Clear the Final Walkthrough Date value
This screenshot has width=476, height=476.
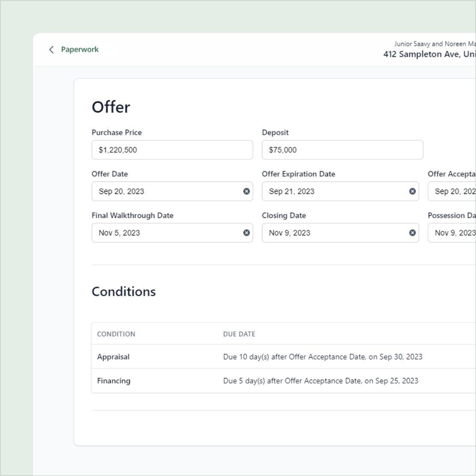[247, 233]
